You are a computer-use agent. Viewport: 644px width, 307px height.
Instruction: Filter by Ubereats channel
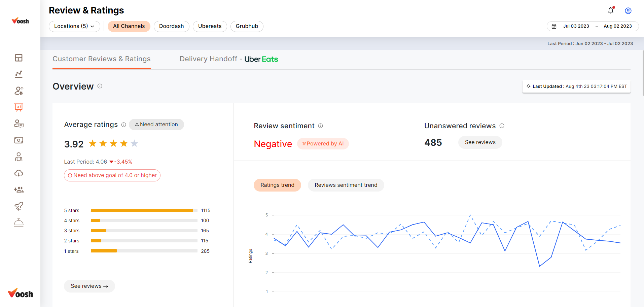pyautogui.click(x=210, y=26)
